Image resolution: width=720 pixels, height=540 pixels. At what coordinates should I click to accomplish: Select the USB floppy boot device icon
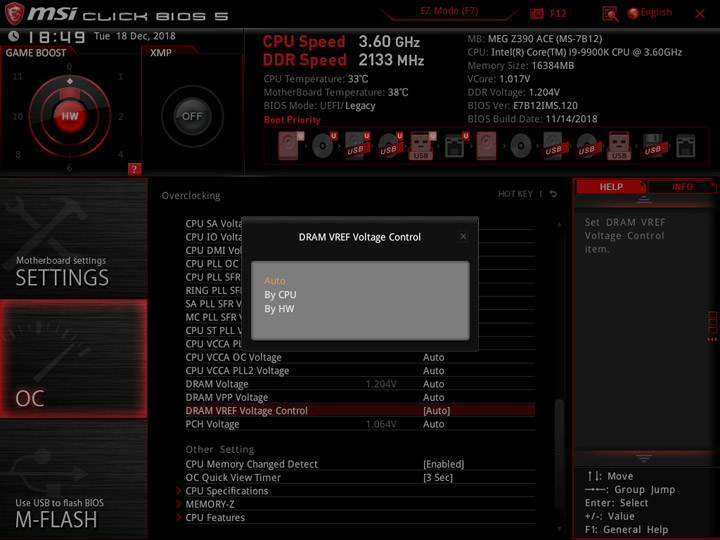pyautogui.click(x=653, y=146)
